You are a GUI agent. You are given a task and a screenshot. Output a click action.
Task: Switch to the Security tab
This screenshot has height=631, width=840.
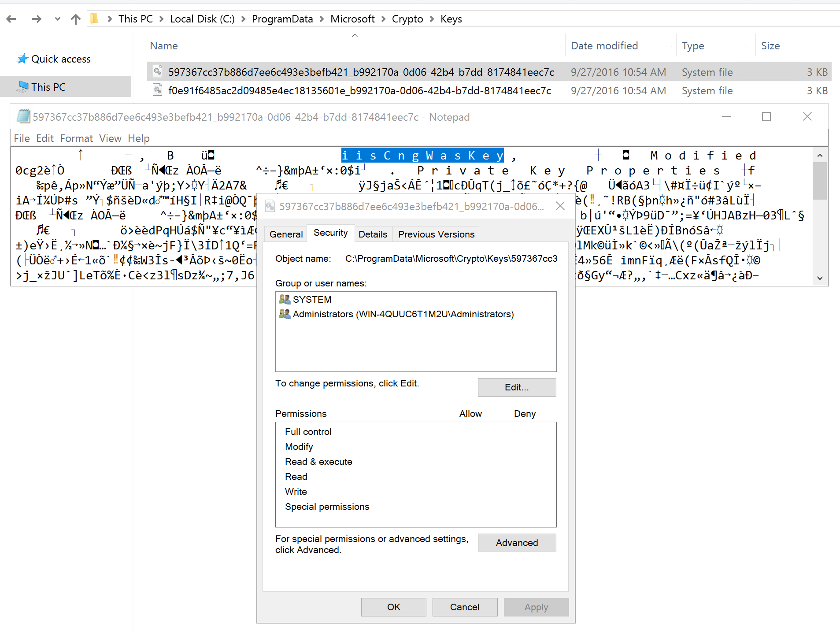(331, 233)
